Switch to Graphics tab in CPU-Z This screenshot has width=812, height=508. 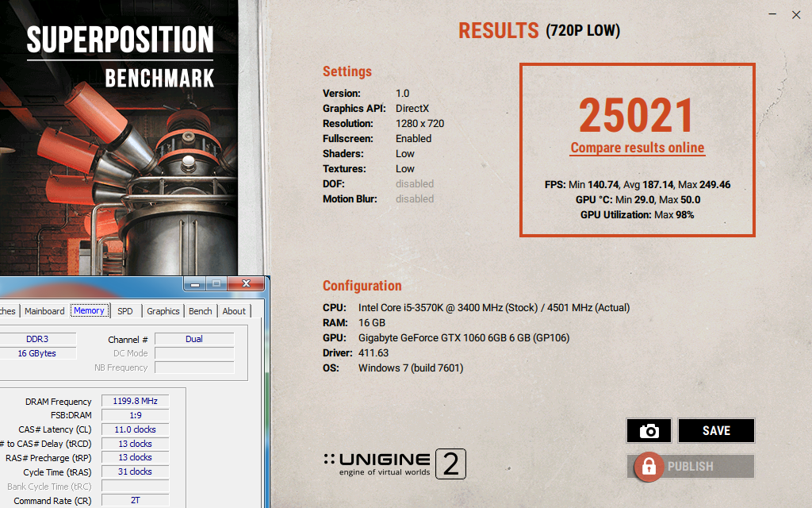pos(163,311)
